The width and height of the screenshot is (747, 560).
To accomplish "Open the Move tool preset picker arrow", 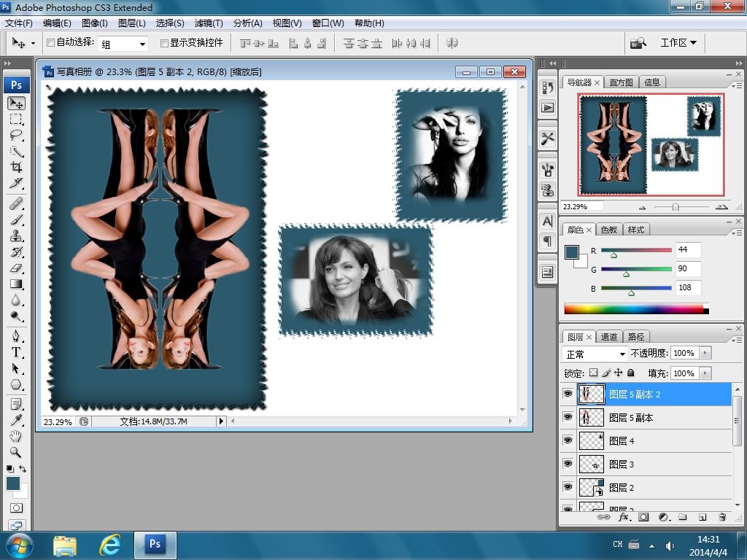I will point(33,43).
